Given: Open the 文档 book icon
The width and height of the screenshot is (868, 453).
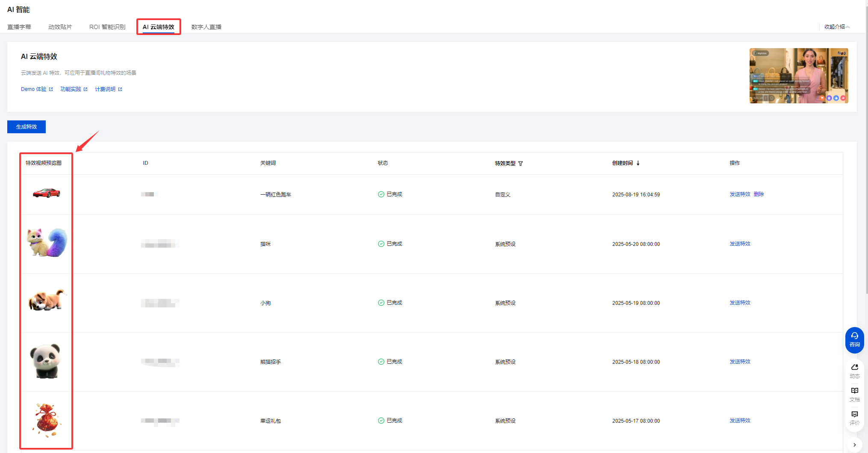Looking at the screenshot, I should pos(854,391).
